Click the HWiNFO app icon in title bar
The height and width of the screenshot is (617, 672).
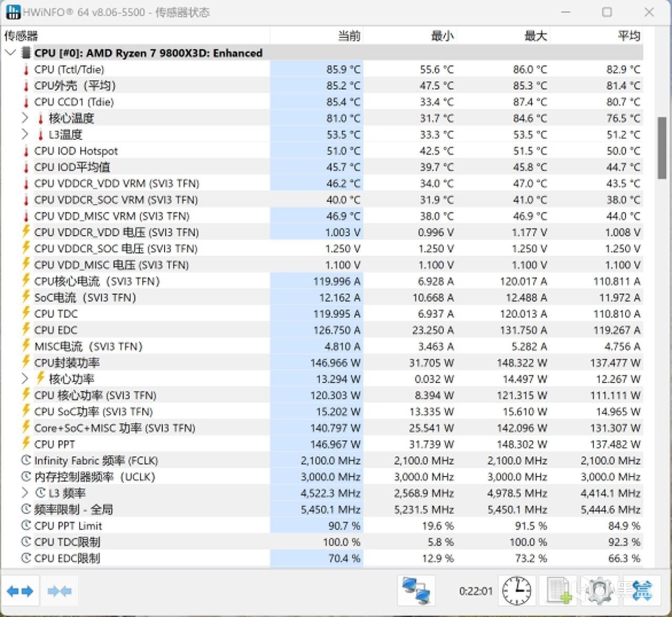click(13, 12)
